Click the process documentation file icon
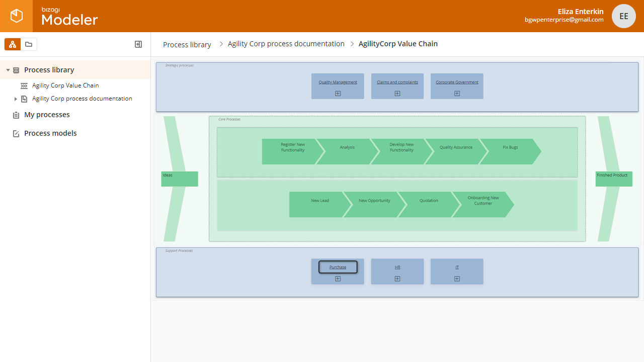Screen dimensions: 644x362 pyautogui.click(x=24, y=99)
